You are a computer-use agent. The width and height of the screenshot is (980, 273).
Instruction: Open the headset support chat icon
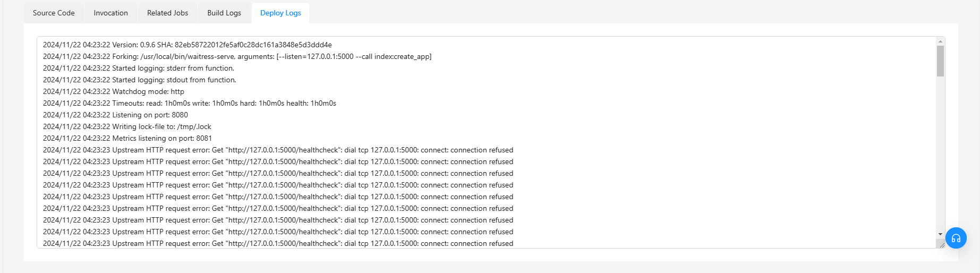point(956,238)
